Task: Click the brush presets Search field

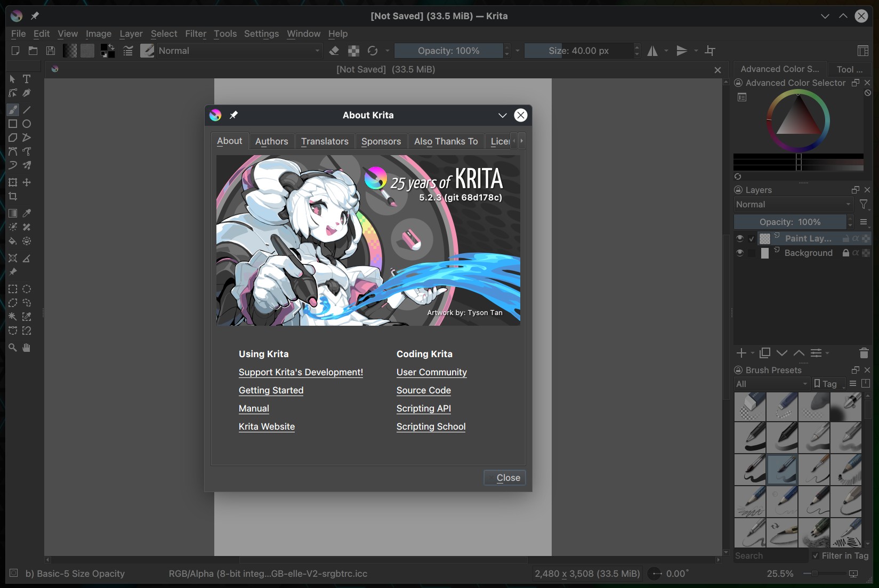Action: 770,555
